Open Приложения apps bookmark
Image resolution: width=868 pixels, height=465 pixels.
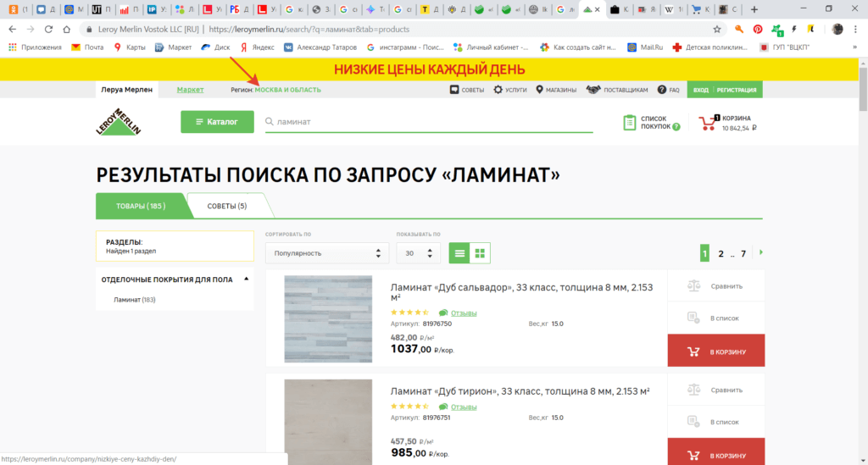coord(35,47)
